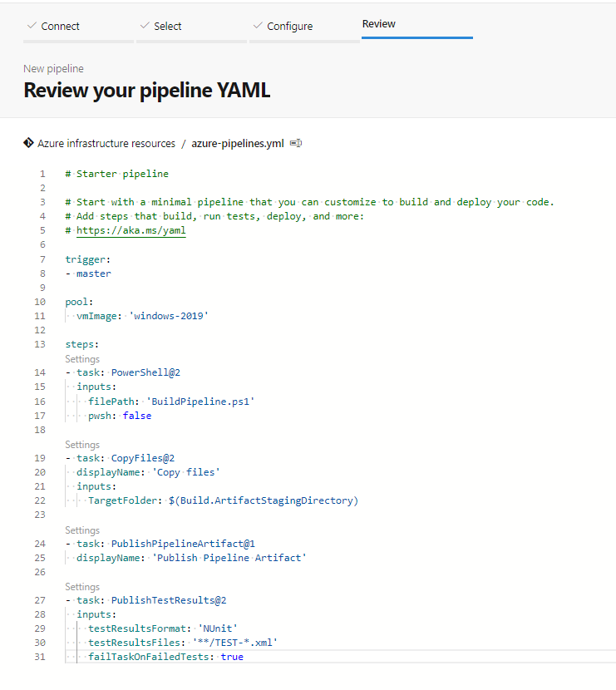Click line number 14 in the gutter
The height and width of the screenshot is (690, 616).
(40, 372)
